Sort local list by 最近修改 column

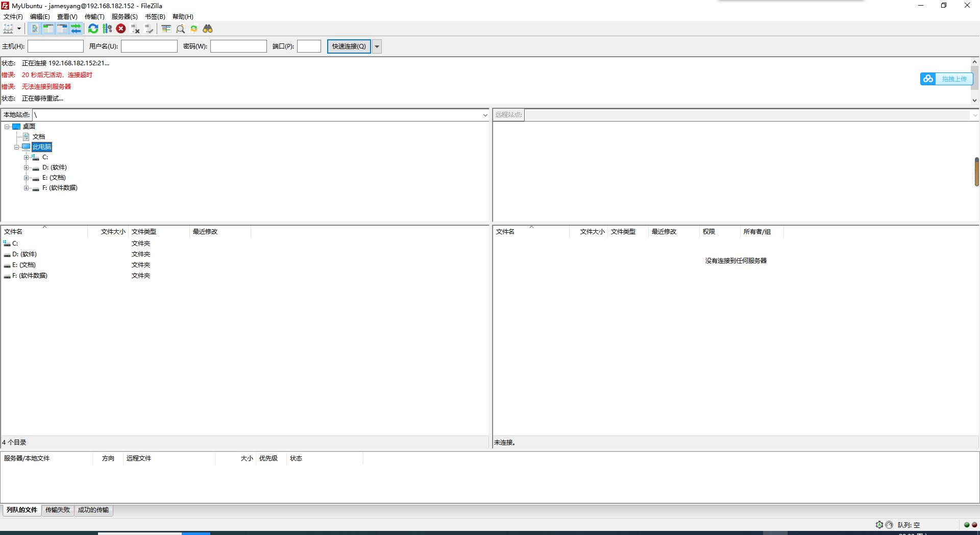(x=220, y=232)
